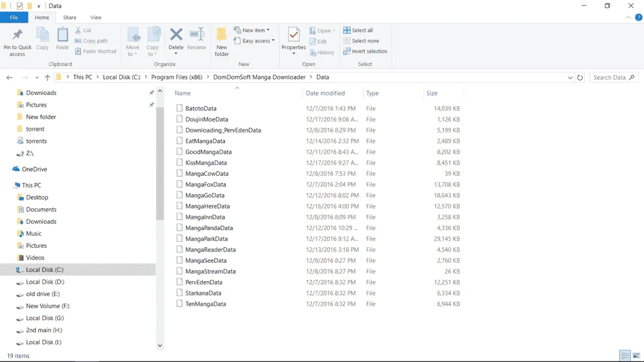Refresh the Data folder view
The height and width of the screenshot is (362, 644).
coord(580,77)
